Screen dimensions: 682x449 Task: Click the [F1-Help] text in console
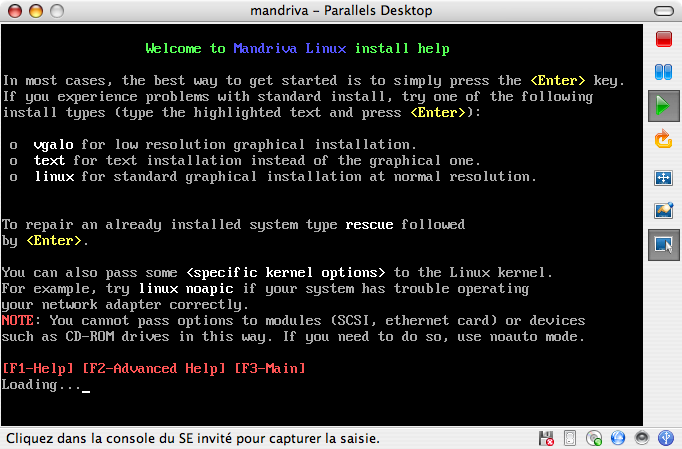click(37, 369)
